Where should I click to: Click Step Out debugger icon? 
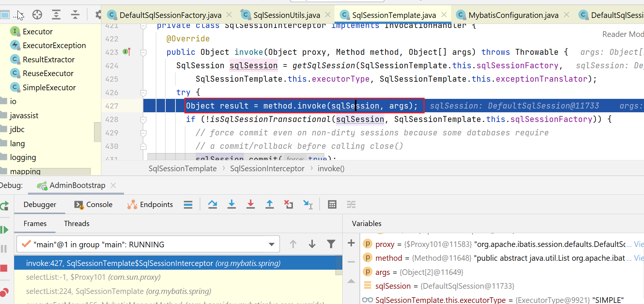[270, 204]
